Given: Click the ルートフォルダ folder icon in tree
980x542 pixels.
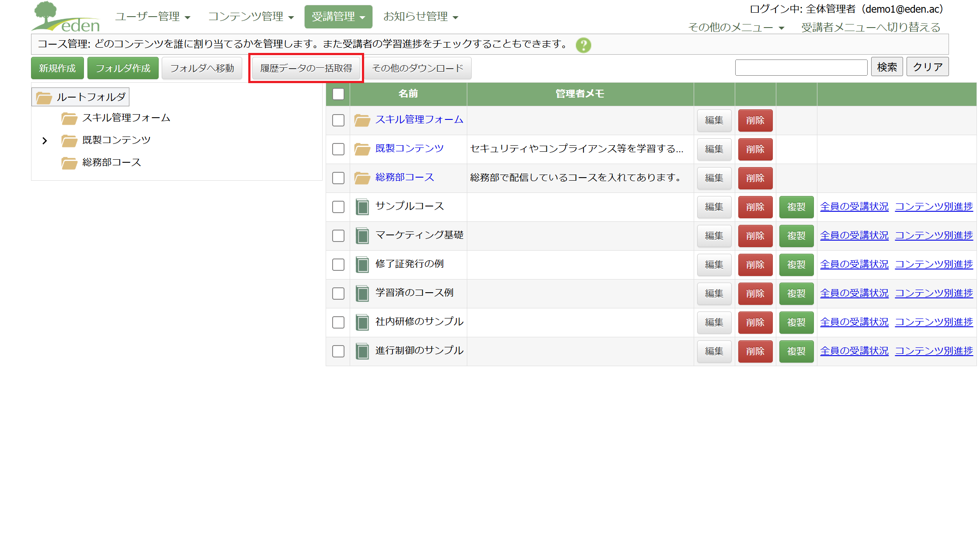Looking at the screenshot, I should tap(44, 97).
